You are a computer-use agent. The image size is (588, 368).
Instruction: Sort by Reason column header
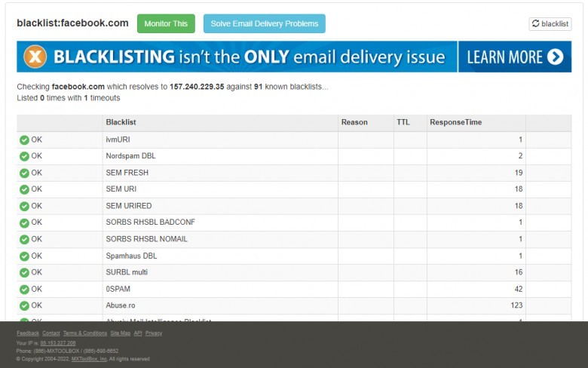click(354, 122)
